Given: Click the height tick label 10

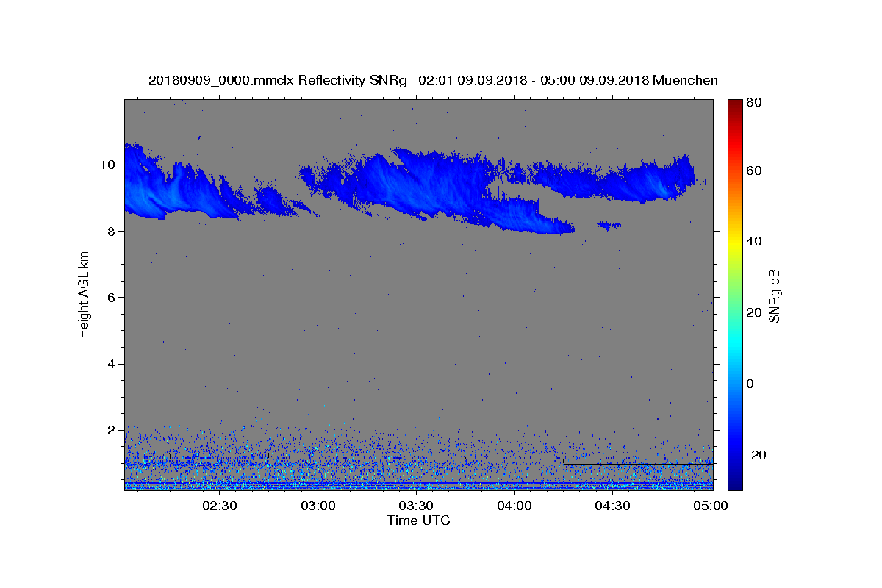Looking at the screenshot, I should coord(110,165).
